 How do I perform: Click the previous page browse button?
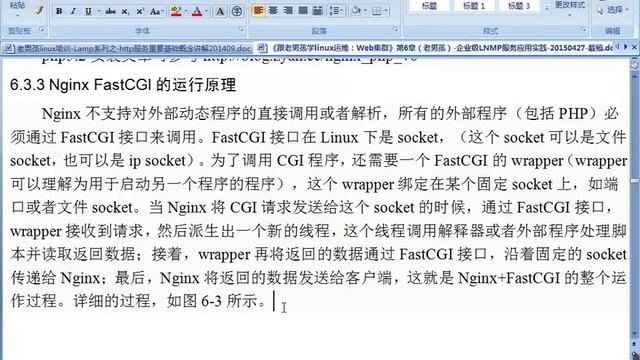635,345
